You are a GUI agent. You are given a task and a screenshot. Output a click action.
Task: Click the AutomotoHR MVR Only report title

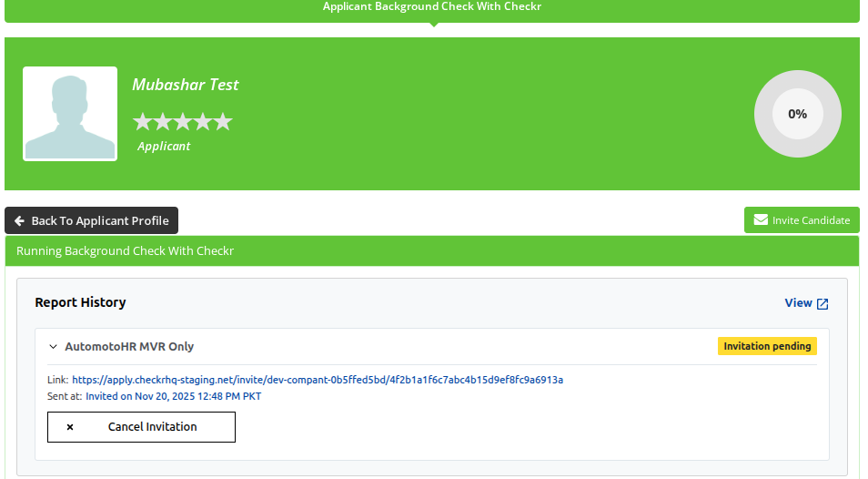coord(129,347)
